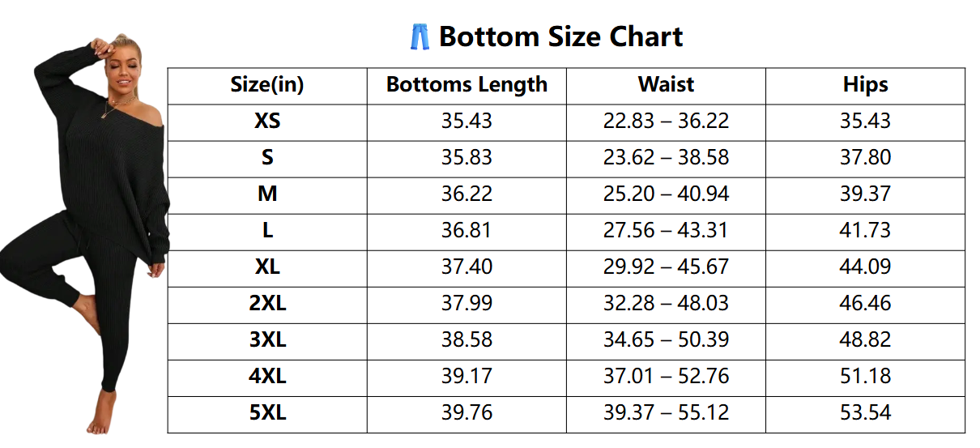Click the Hips column header
The width and height of the screenshot is (980, 448).
(x=865, y=85)
